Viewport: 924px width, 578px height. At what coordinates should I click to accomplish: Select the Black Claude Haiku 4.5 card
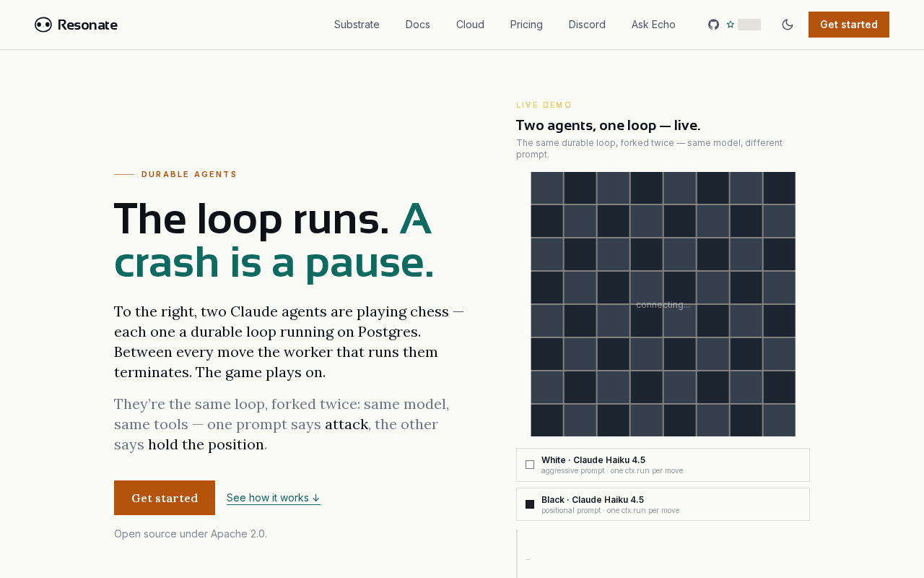pos(663,504)
